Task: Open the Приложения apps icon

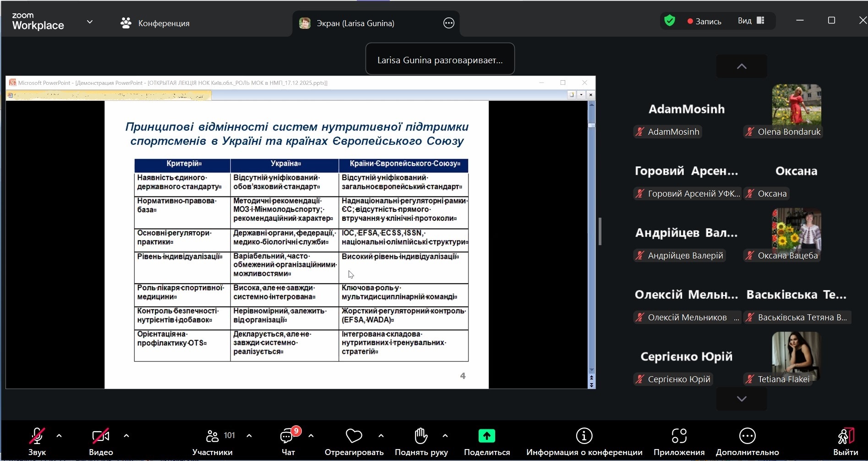Action: [x=679, y=436]
